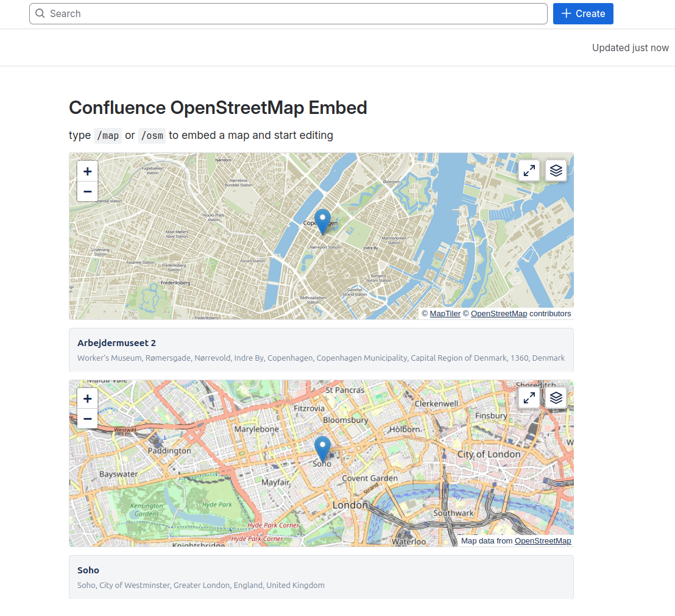Select the layers switcher on the London map
675x616 pixels.
(x=556, y=398)
